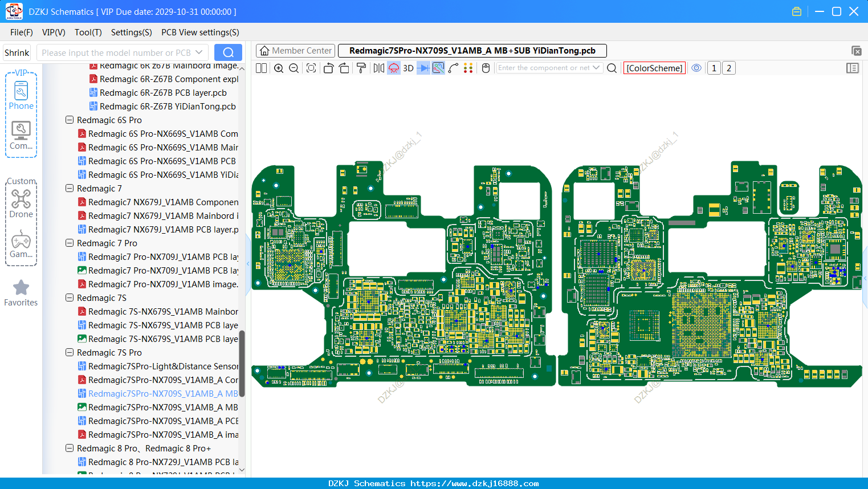This screenshot has height=489, width=868.
Task: Collapse the Redmagic 7 Pro folder
Action: point(70,243)
